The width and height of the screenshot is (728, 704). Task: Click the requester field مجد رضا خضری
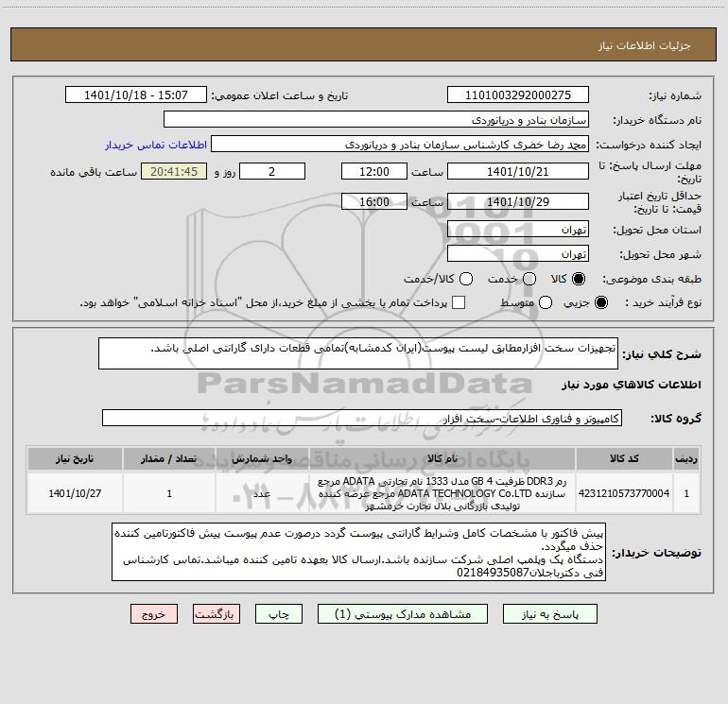click(x=400, y=145)
